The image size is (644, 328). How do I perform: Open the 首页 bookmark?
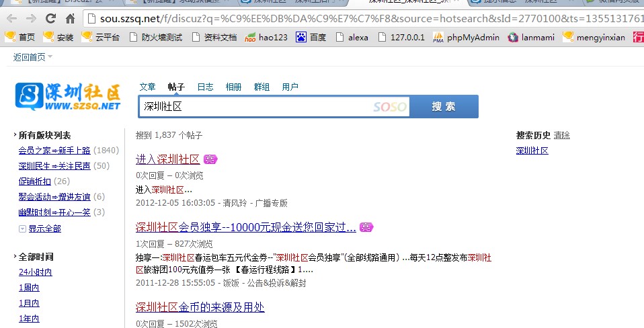coord(20,38)
